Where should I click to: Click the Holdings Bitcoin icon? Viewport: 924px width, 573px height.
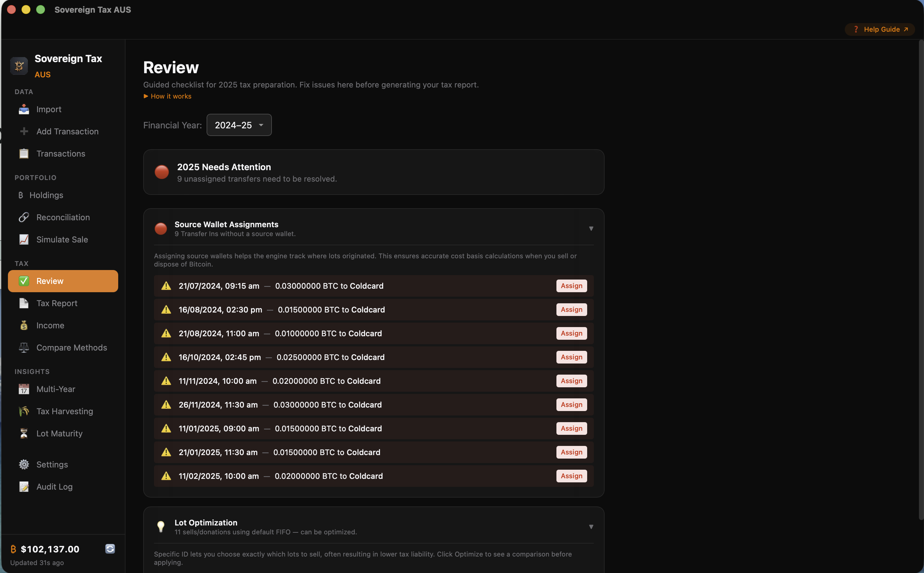(x=21, y=195)
